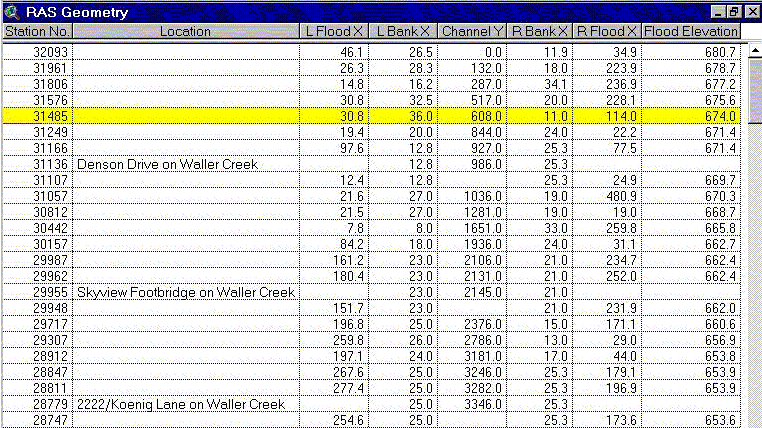Select the R Flood X column header
The height and width of the screenshot is (428, 762).
(607, 31)
